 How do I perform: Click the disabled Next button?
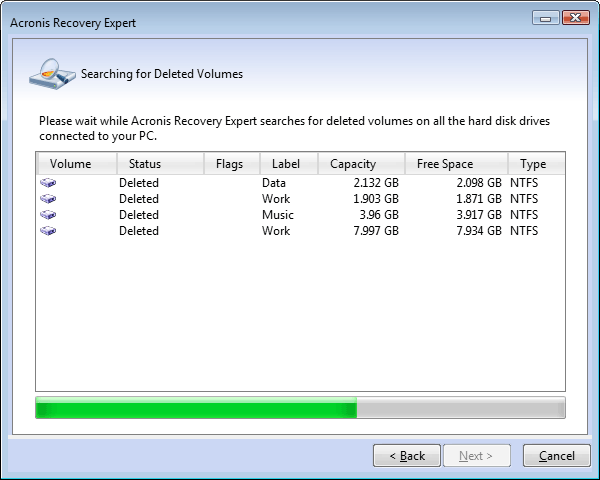477,456
